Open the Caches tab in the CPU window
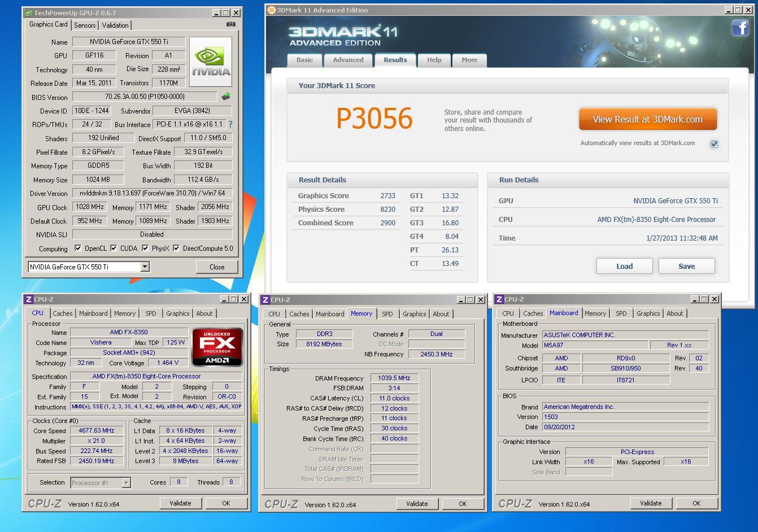 (x=63, y=313)
